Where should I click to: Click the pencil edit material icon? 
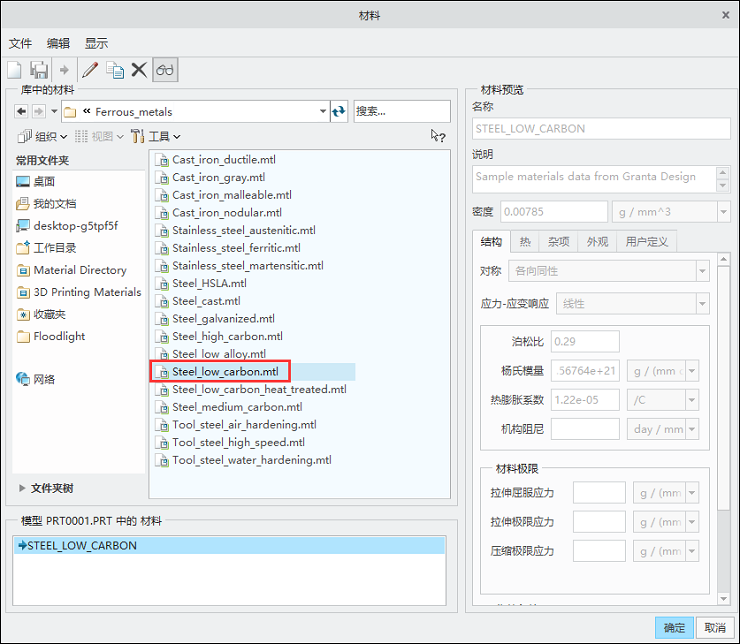(90, 70)
